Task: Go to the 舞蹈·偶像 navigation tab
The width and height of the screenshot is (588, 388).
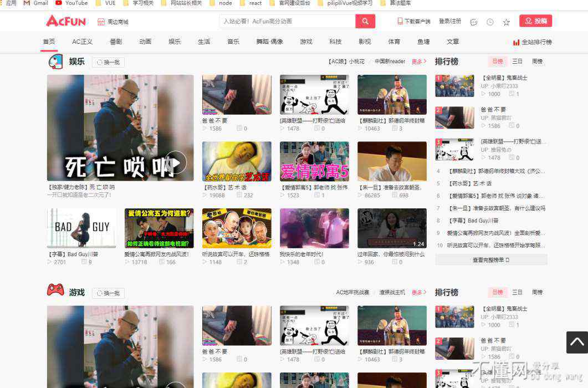Action: pyautogui.click(x=269, y=42)
